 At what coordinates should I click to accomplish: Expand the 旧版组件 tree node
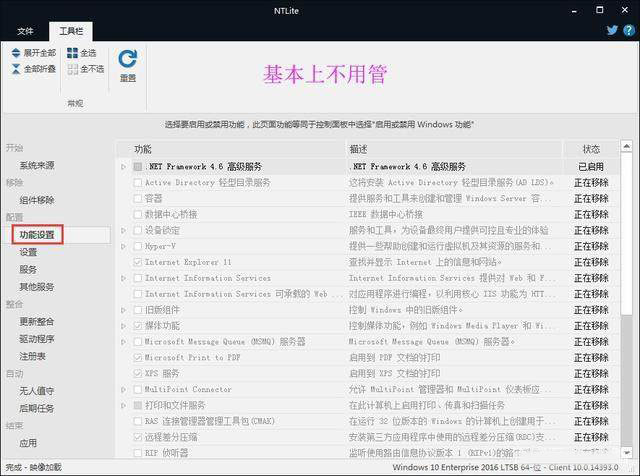pos(124,310)
